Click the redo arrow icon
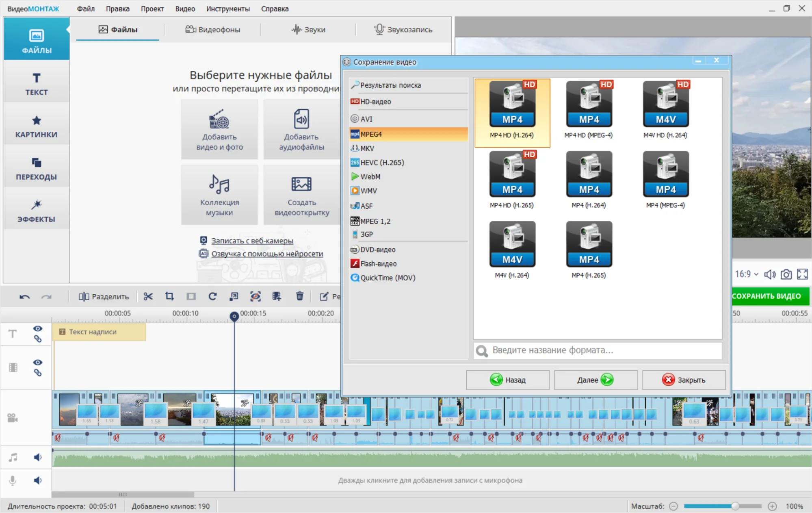Screen dimensions: 812x513 47,296
